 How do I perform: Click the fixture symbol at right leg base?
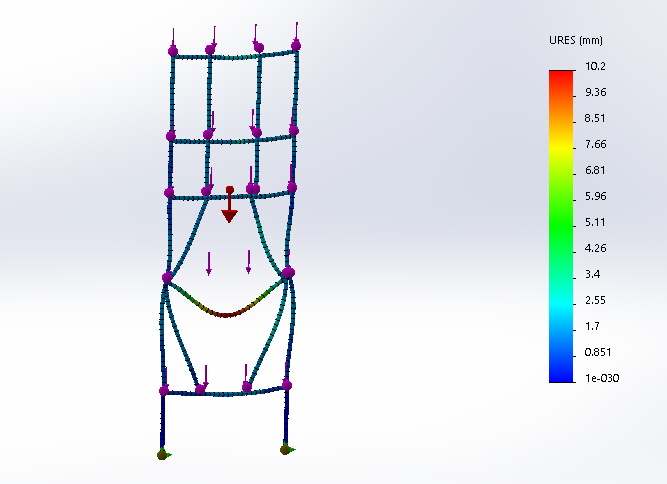click(x=287, y=450)
